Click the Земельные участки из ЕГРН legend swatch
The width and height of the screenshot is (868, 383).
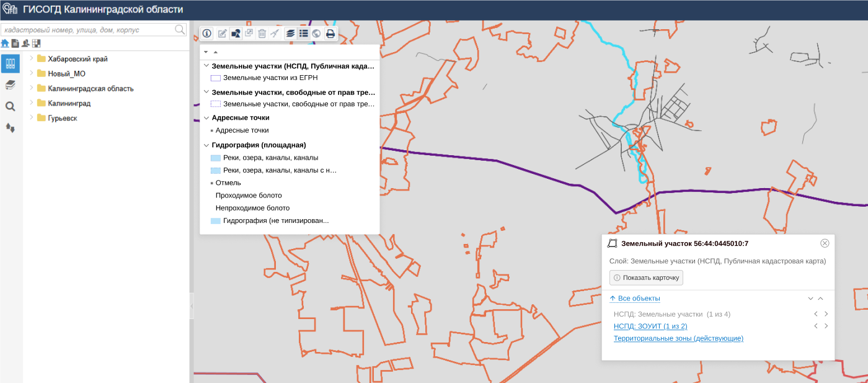point(216,78)
